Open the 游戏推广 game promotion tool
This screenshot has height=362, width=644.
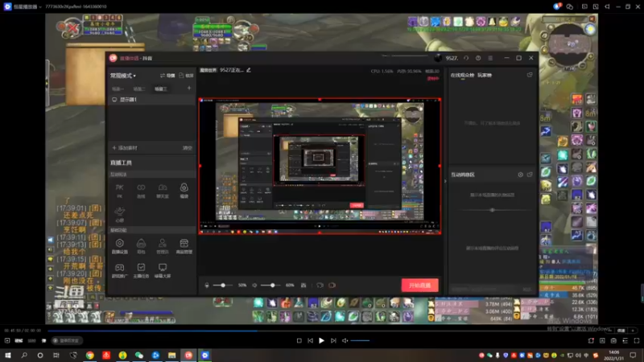point(119,270)
